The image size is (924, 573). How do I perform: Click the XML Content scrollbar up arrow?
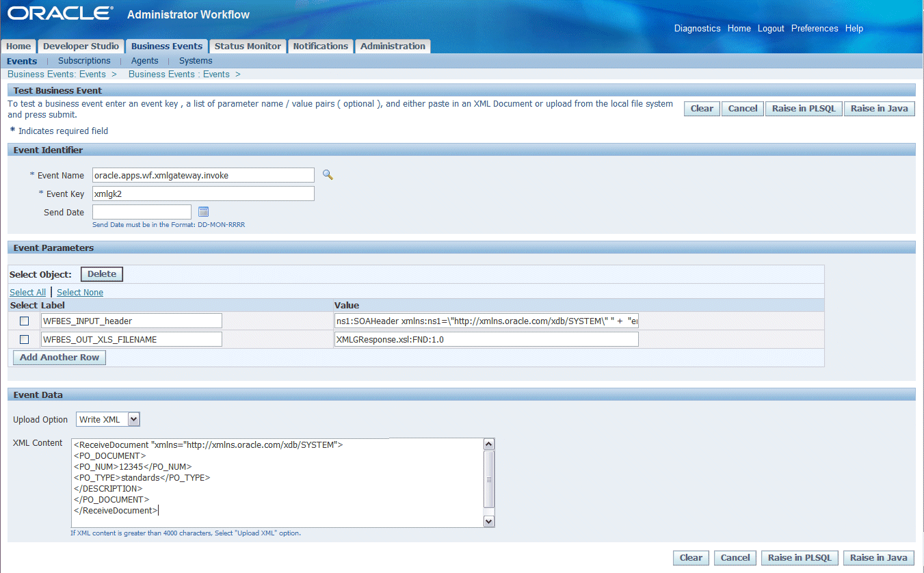[x=489, y=444]
